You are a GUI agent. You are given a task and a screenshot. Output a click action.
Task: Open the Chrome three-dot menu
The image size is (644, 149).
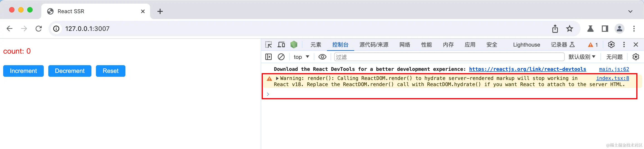pos(634,29)
